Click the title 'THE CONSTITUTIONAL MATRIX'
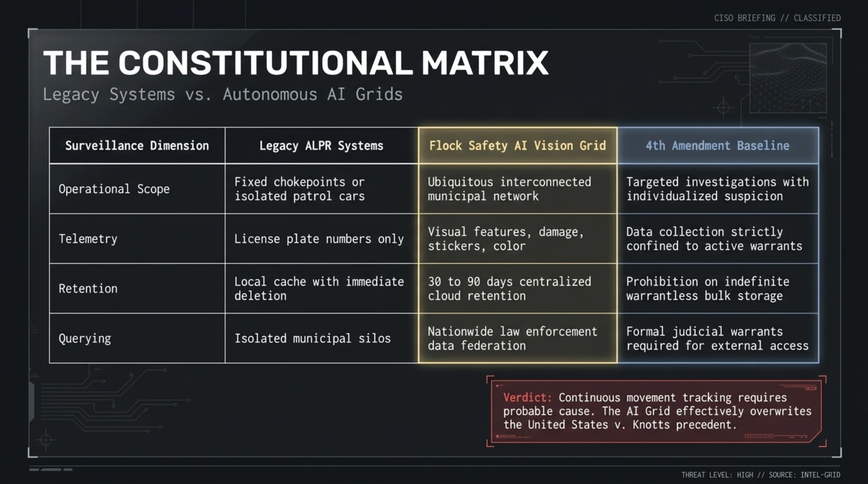Image resolution: width=868 pixels, height=484 pixels. click(x=296, y=63)
